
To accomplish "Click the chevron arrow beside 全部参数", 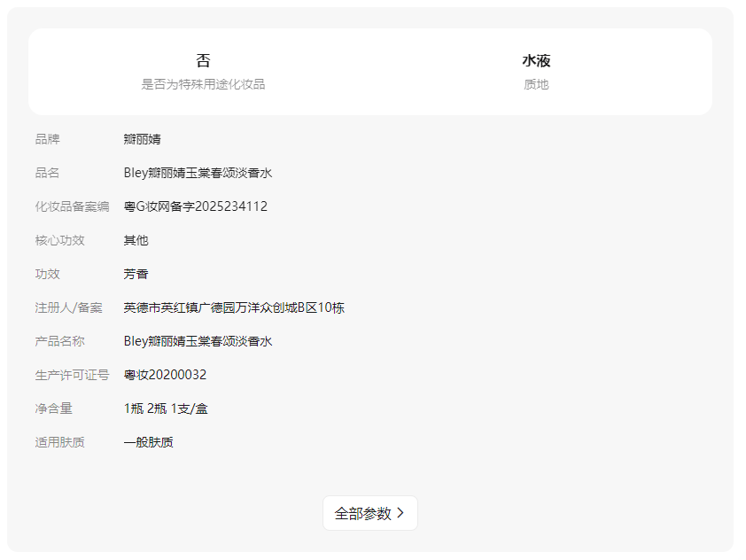I will pos(400,513).
